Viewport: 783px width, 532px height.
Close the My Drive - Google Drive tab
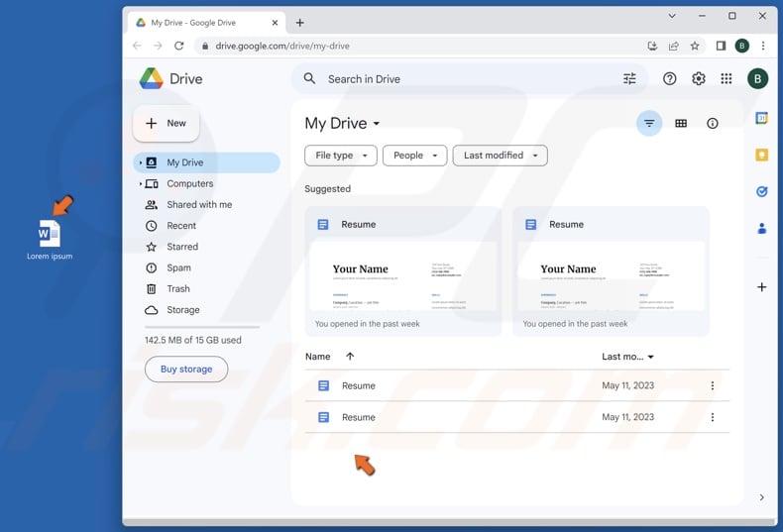coord(275,23)
